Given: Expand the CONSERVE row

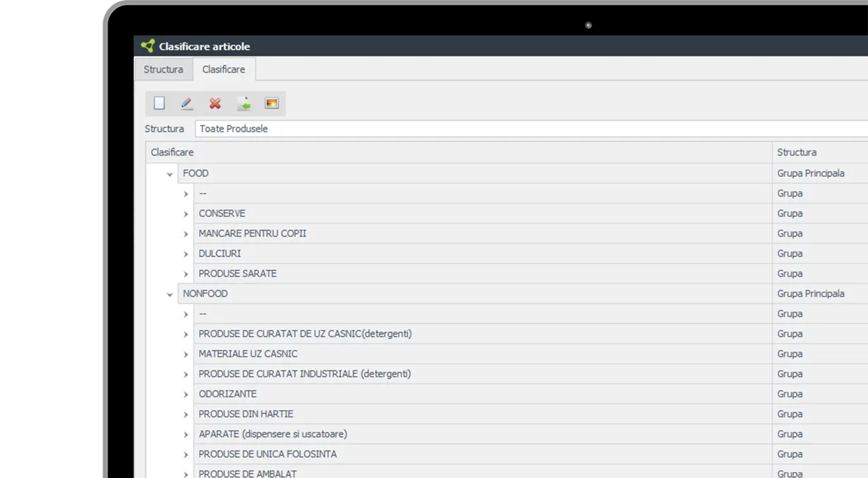Looking at the screenshot, I should [x=186, y=214].
